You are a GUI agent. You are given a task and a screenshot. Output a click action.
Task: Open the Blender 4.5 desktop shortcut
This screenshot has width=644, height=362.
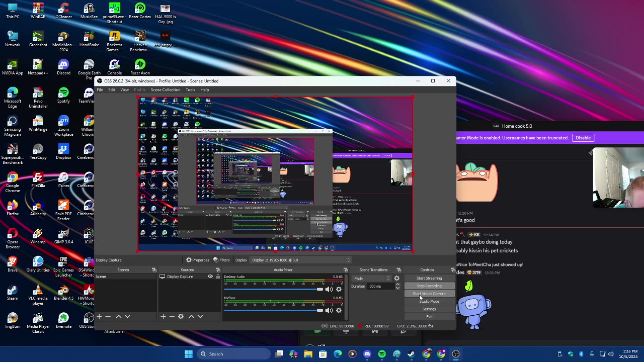pos(63,293)
